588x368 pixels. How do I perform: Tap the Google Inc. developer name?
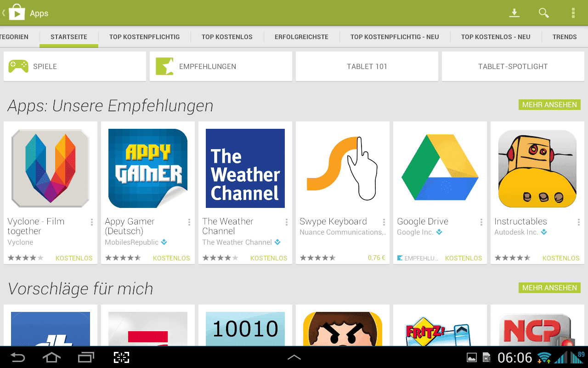pos(415,232)
